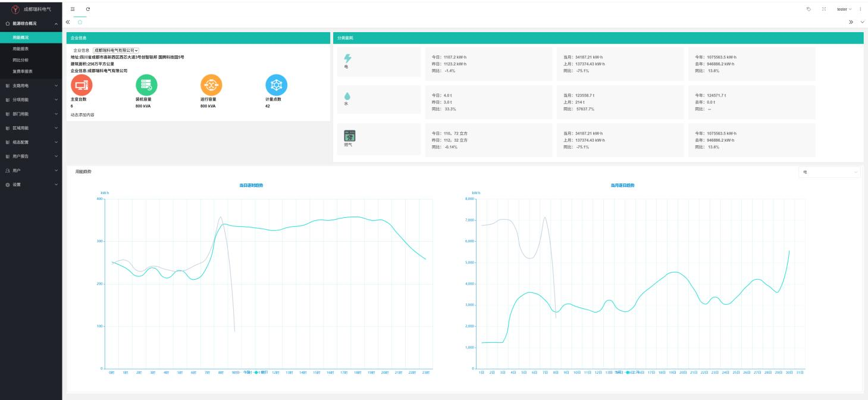Click the orange 运行容量 icon
Screen dimensions: 868x400
[211, 85]
